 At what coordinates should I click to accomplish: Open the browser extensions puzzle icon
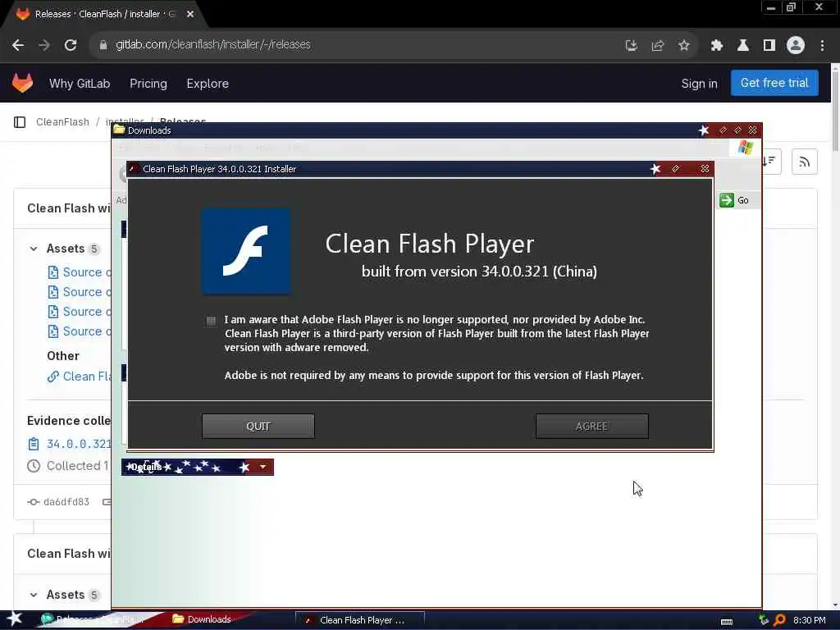717,46
